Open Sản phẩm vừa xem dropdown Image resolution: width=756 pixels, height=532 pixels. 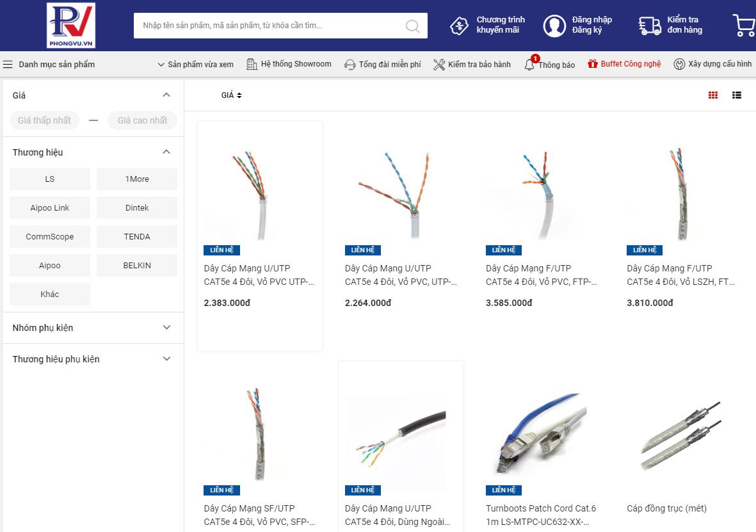tap(196, 64)
